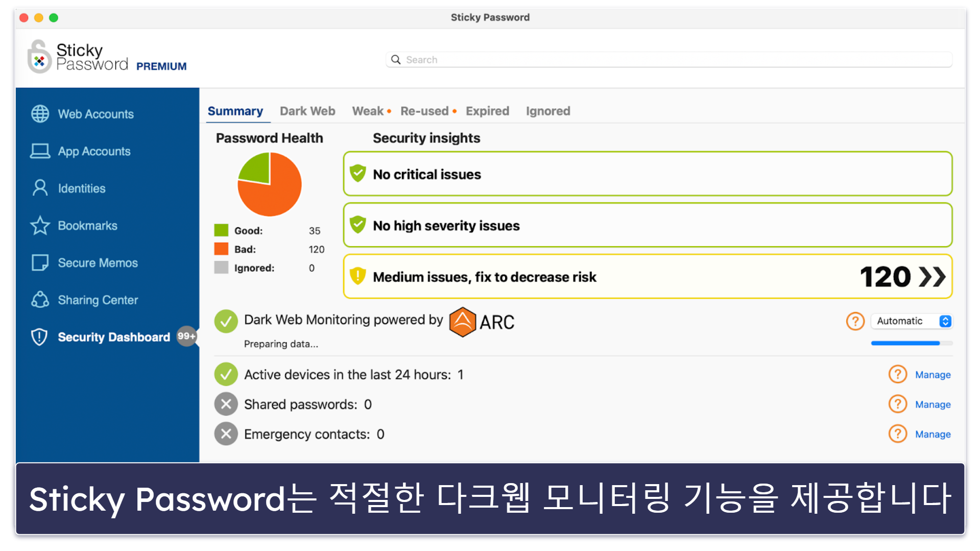This screenshot has height=551, width=980.
Task: Click the orange Bad legend swatch
Action: coord(221,249)
